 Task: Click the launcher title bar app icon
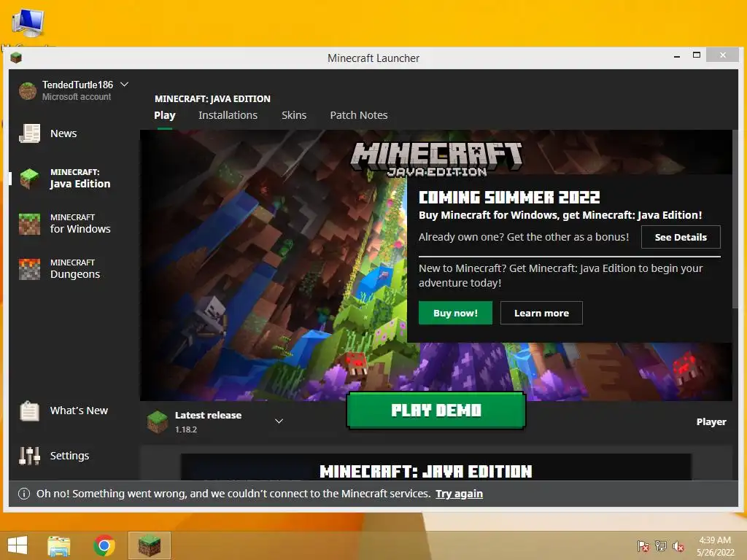(x=16, y=58)
